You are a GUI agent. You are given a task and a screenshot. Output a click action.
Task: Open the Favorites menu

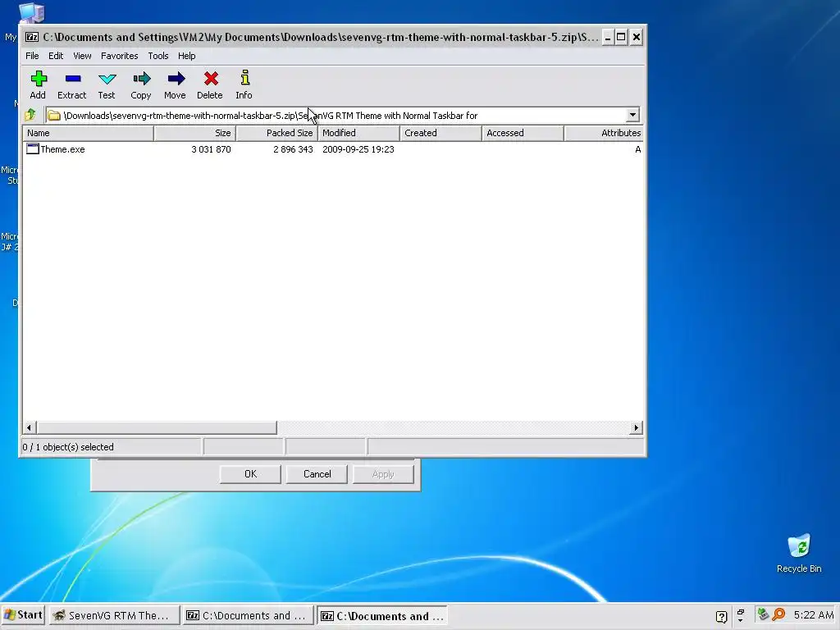(x=120, y=56)
